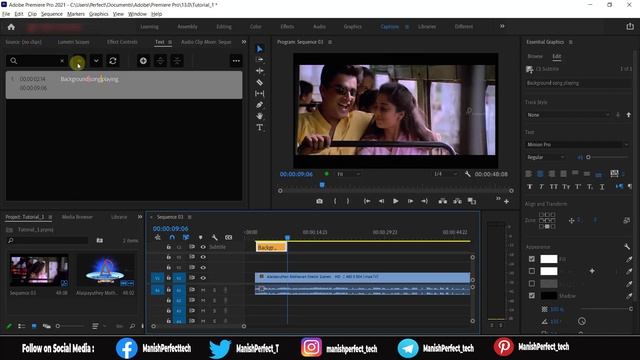Expand workspace overflow chevrons
Image resolution: width=640 pixels, height=360 pixels.
pyautogui.click(x=502, y=26)
